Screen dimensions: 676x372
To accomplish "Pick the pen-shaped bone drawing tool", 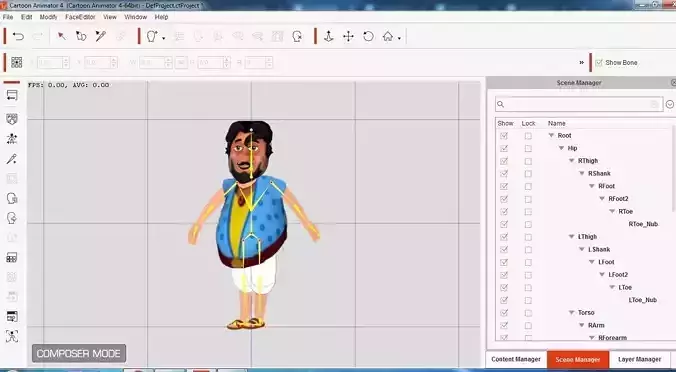I will [100, 36].
